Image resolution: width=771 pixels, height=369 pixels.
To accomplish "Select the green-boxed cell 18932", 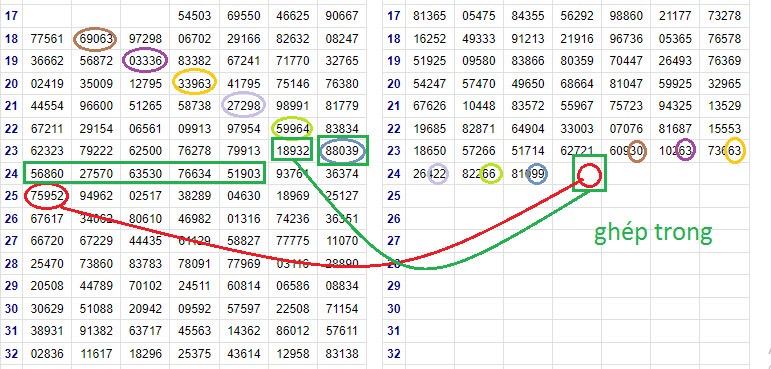I will (292, 151).
